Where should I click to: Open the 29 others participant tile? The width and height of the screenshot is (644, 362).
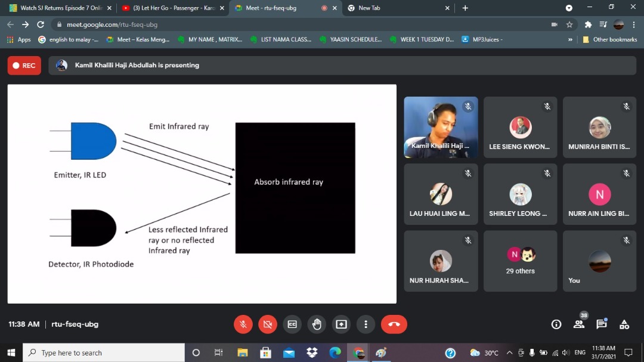[x=520, y=261]
